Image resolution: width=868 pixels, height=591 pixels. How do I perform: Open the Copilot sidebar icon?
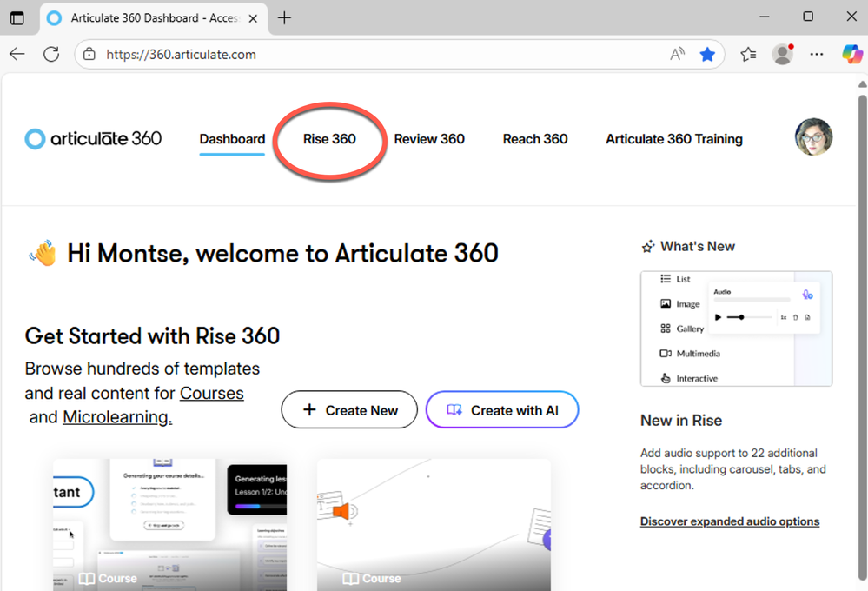852,54
